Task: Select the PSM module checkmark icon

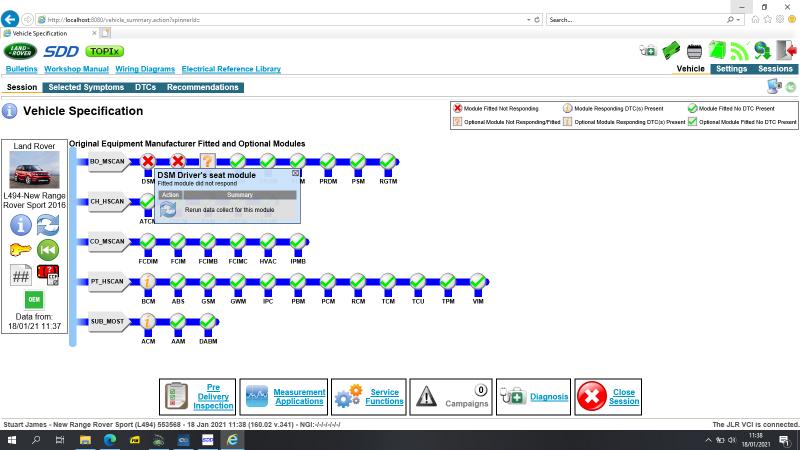Action: tap(358, 162)
